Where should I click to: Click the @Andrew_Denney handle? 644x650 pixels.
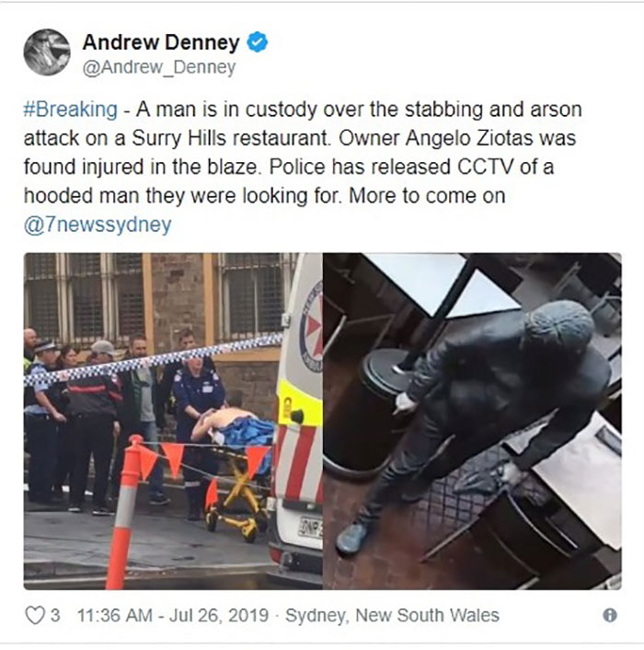(x=159, y=67)
